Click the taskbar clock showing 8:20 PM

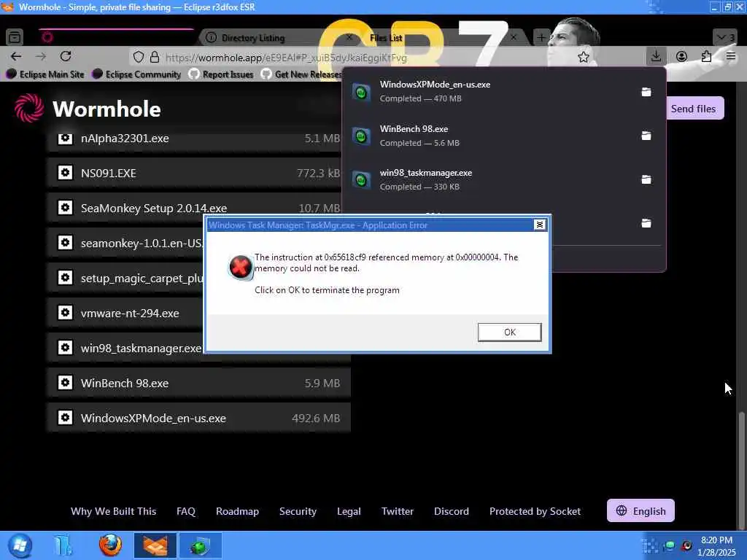(716, 546)
